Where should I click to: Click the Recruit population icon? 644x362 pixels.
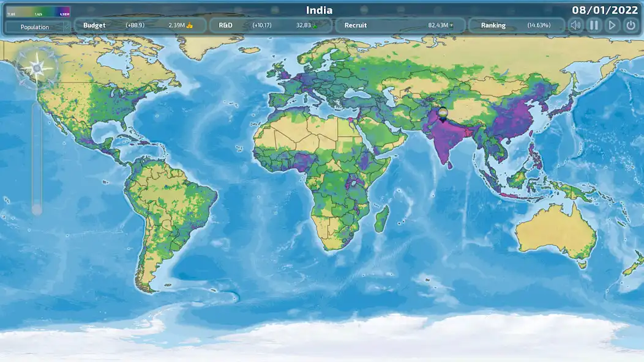tap(452, 26)
